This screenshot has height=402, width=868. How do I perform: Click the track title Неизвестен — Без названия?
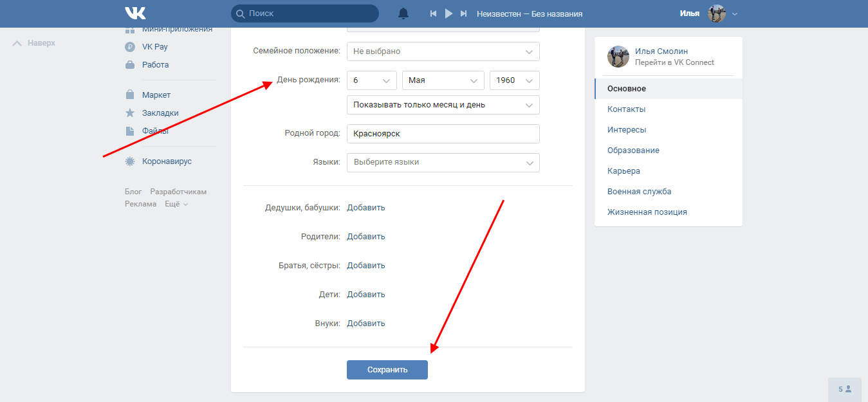(530, 14)
